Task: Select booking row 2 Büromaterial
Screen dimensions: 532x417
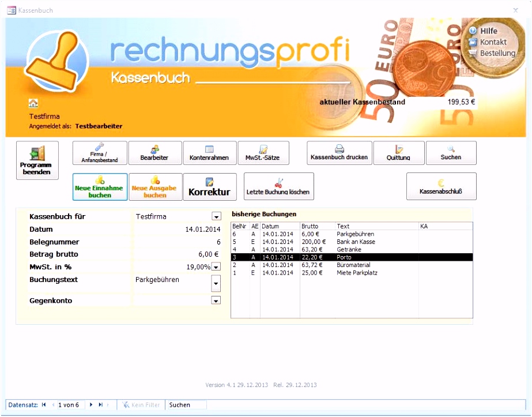Action: pyautogui.click(x=352, y=265)
